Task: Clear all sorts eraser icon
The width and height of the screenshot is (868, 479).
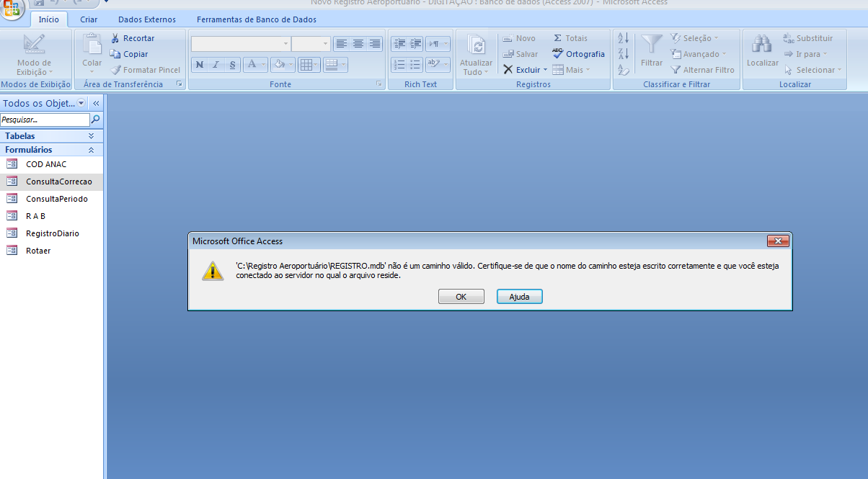Action: [x=624, y=70]
